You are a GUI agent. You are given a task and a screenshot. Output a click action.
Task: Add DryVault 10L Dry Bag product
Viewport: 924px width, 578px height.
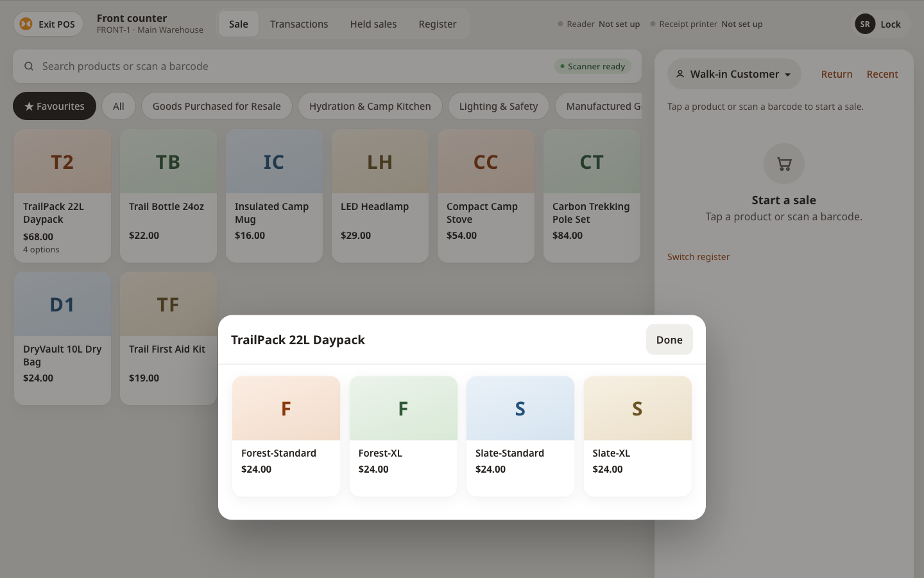pyautogui.click(x=62, y=338)
